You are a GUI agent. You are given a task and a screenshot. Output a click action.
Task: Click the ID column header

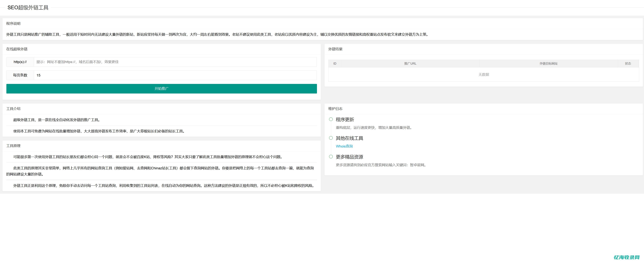pyautogui.click(x=335, y=64)
